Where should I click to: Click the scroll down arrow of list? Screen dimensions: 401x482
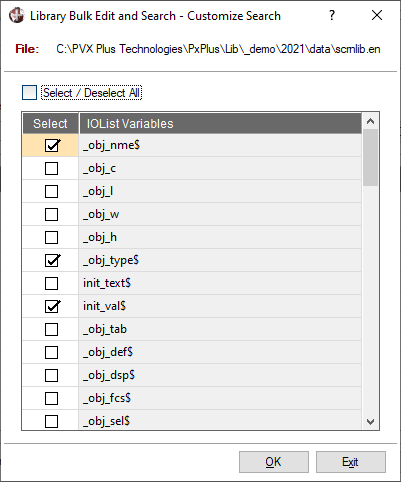tap(370, 422)
